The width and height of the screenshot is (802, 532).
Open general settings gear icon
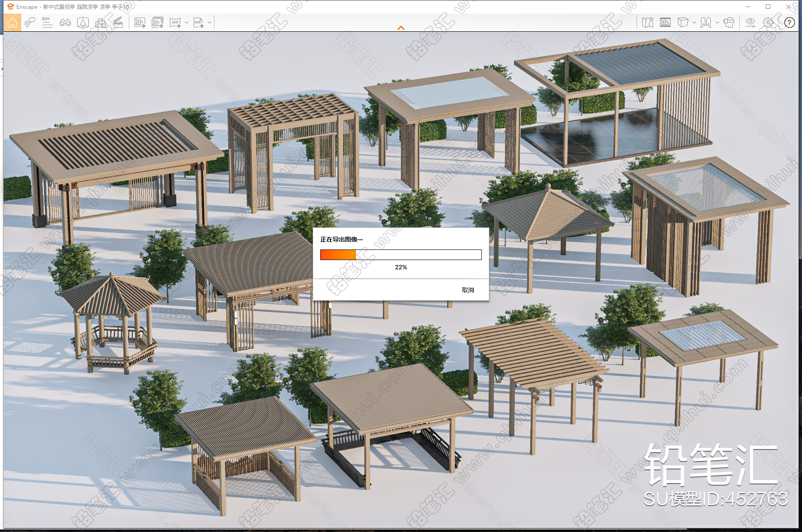(x=768, y=22)
